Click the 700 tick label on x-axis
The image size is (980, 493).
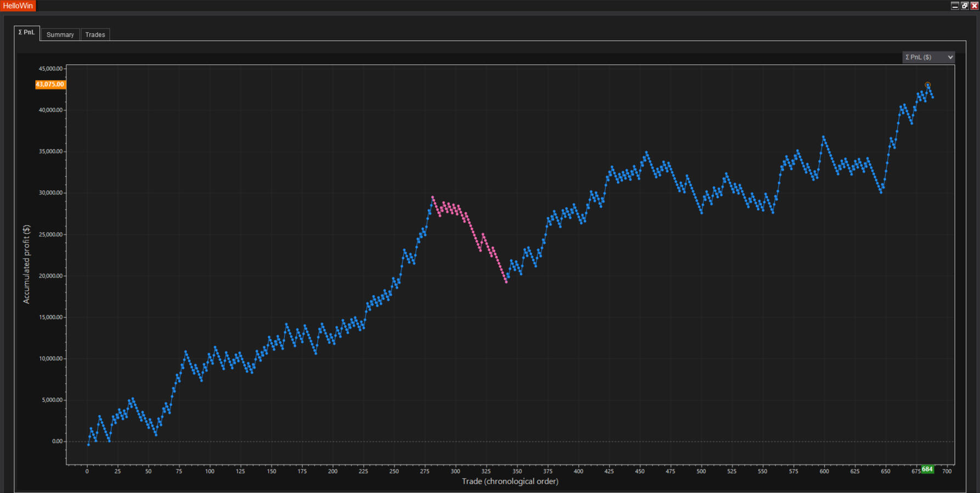coord(947,471)
